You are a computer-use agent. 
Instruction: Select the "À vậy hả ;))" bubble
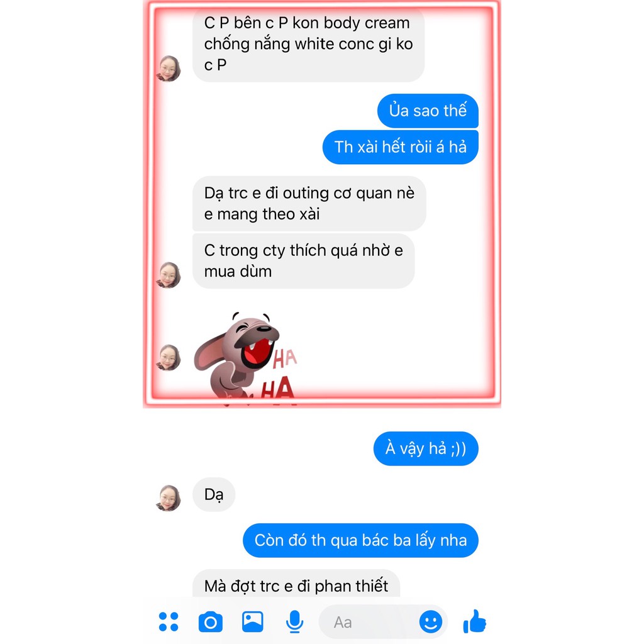coord(426,448)
